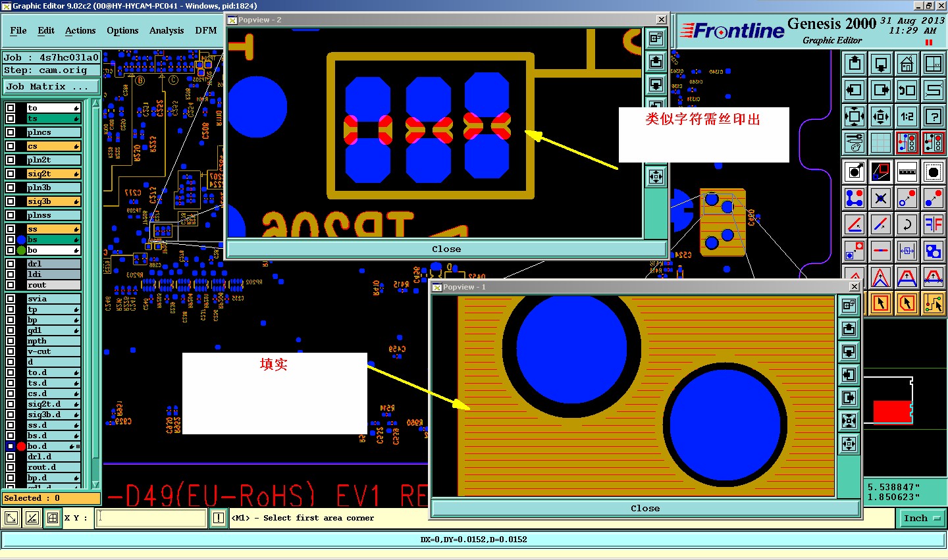Click the Close button of Popview - 2

click(446, 249)
